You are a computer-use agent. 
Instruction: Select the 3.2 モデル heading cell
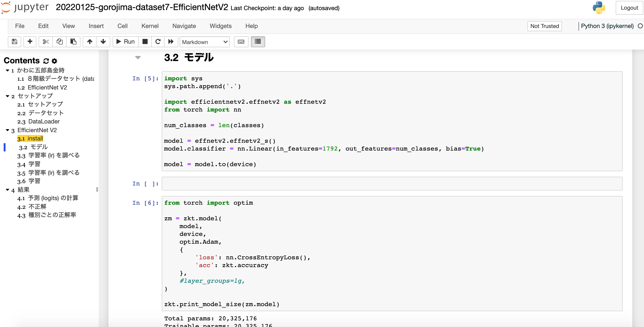pyautogui.click(x=189, y=57)
